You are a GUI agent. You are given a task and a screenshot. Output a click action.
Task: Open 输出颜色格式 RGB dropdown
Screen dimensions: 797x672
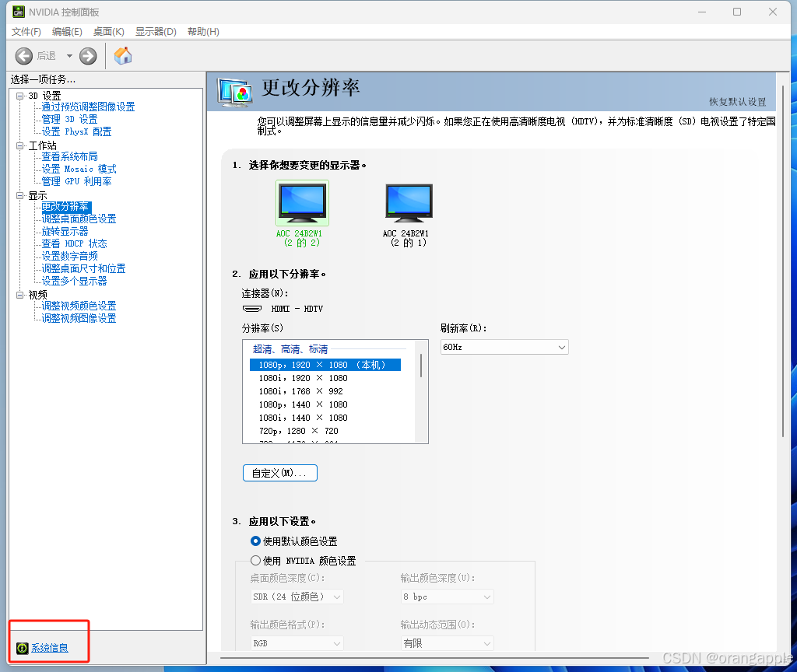[x=297, y=643]
